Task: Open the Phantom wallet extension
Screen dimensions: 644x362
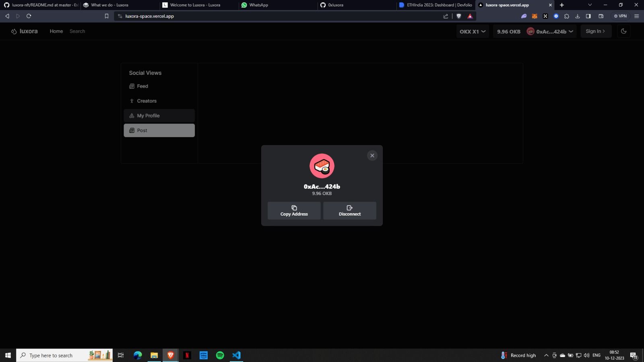Action: pos(524,16)
